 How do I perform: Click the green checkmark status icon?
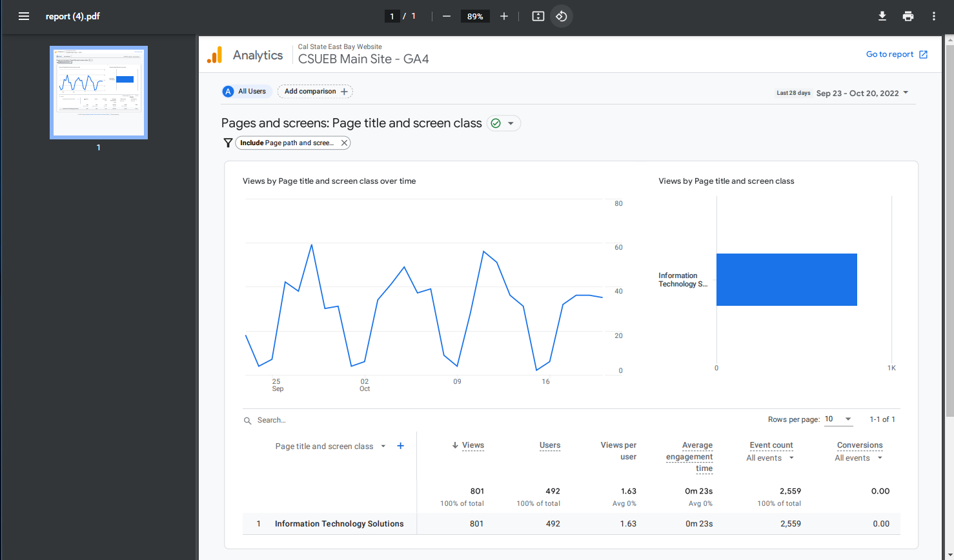[x=496, y=123]
